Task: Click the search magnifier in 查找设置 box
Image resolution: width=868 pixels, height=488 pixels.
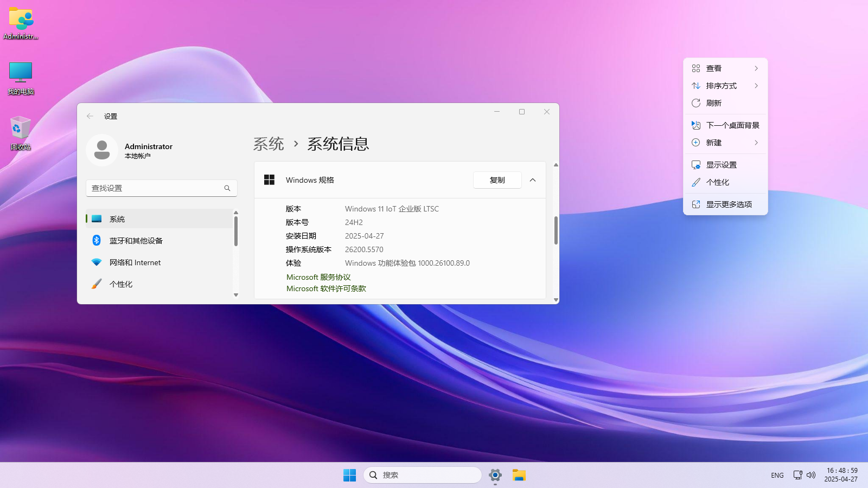Action: coord(227,188)
